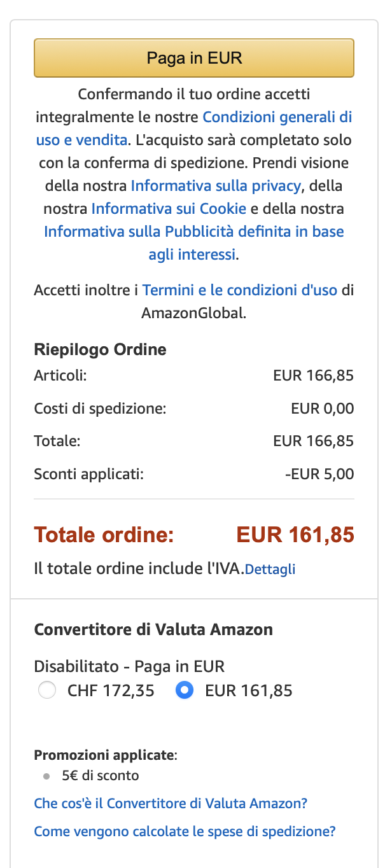This screenshot has height=868, width=392.
Task: Click the Articoli row amount
Action: [x=313, y=375]
